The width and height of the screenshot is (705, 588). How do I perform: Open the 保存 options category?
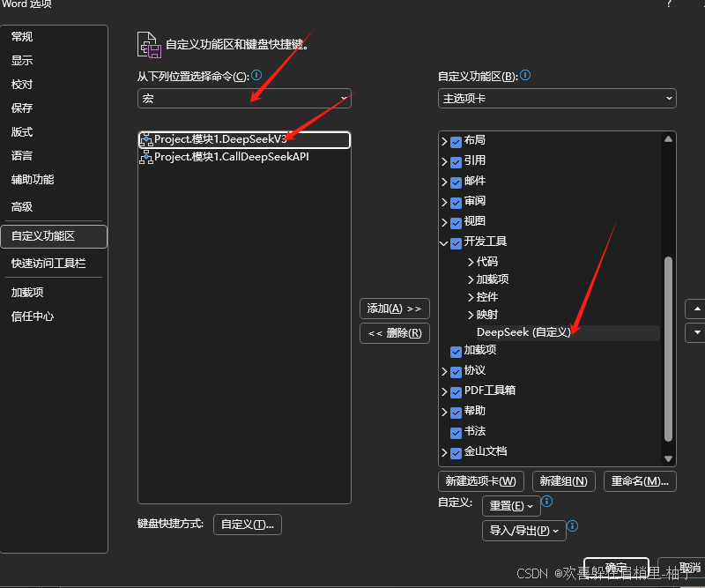[22, 108]
